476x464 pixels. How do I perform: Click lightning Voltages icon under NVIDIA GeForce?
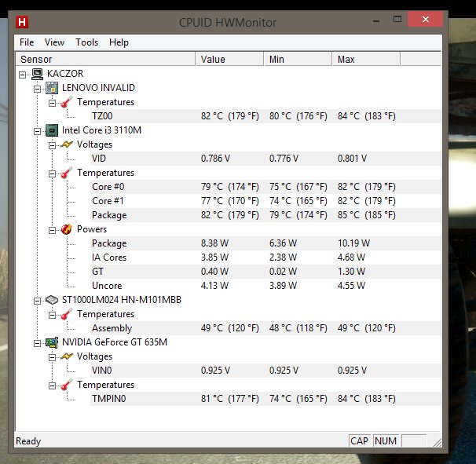pyautogui.click(x=67, y=356)
